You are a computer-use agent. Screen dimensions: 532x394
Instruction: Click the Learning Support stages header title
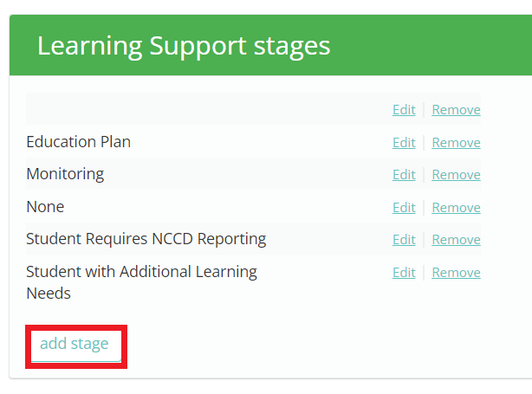tap(184, 46)
